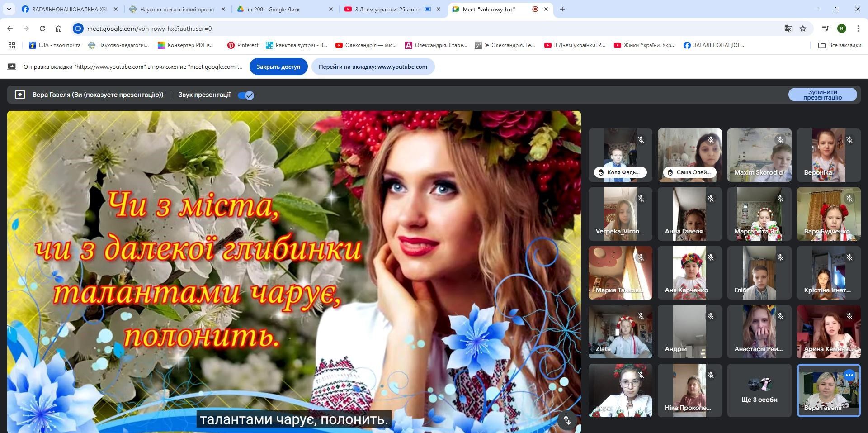Image resolution: width=868 pixels, height=433 pixels.
Task: Open a new browser tab
Action: 562,9
